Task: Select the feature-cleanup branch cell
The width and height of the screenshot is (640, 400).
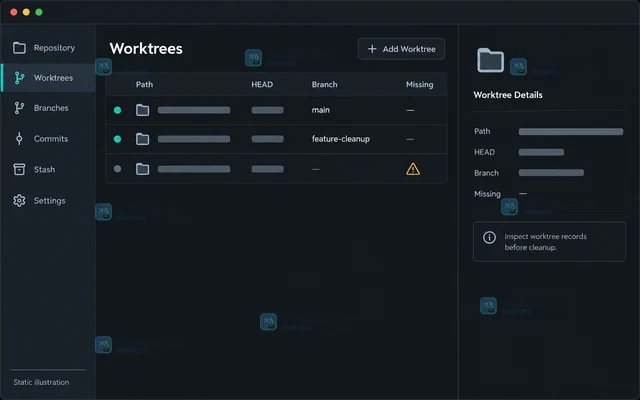Action: pyautogui.click(x=341, y=139)
